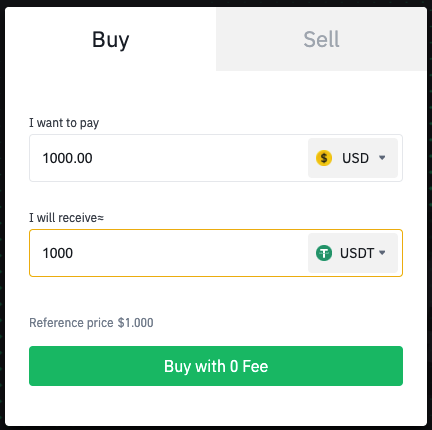Click the USD text label
Image resolution: width=432 pixels, height=430 pixels.
[355, 158]
